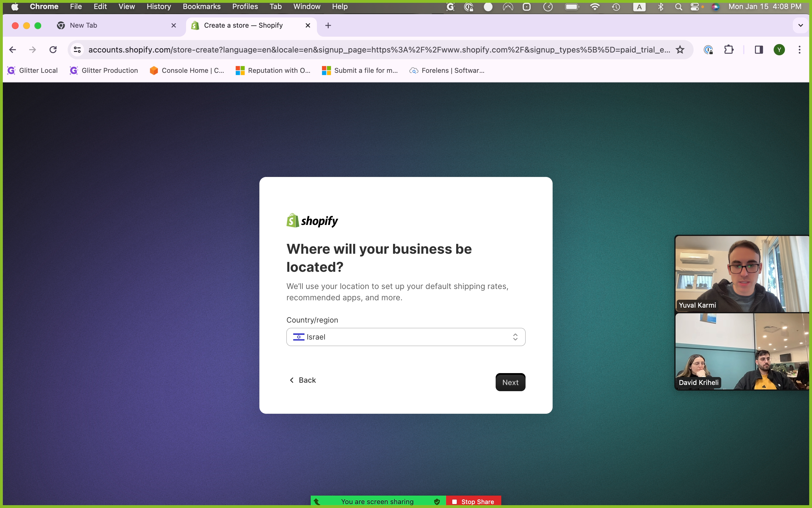The height and width of the screenshot is (508, 812).
Task: Click the Shopify logo in the card
Action: (312, 221)
